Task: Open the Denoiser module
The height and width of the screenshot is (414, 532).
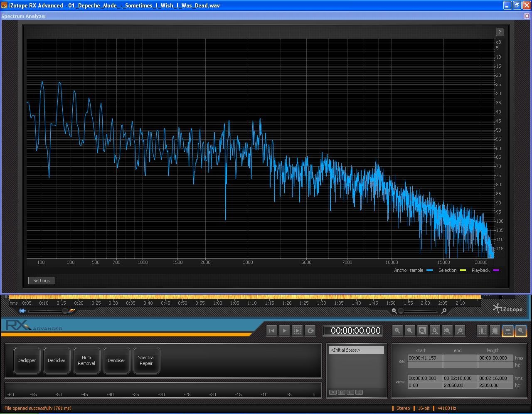Action: 116,360
